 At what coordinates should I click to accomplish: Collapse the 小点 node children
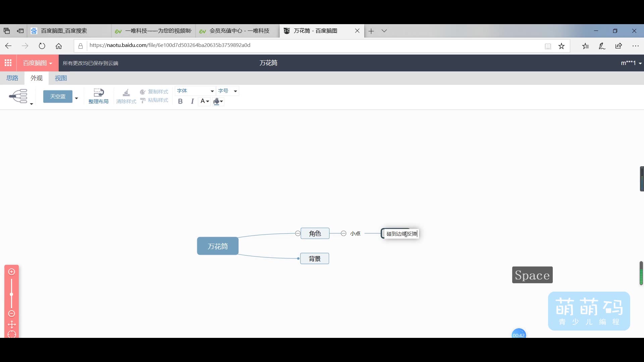[343, 233]
